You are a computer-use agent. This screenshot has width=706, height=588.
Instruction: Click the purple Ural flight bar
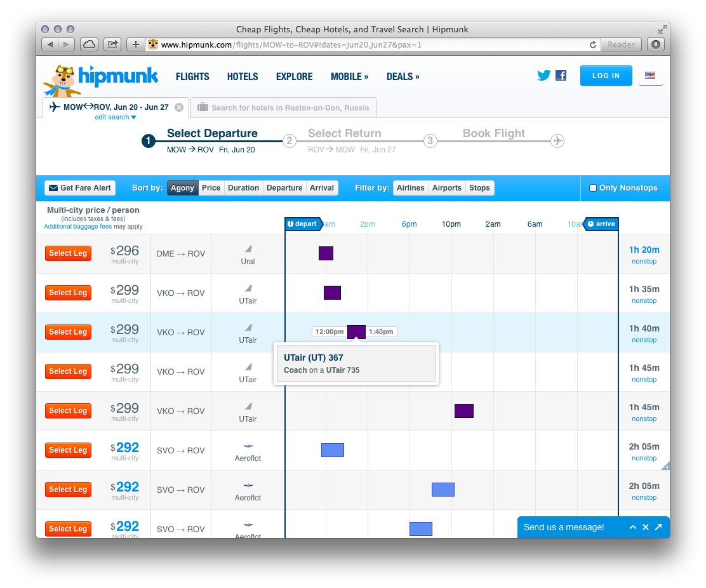(x=326, y=253)
